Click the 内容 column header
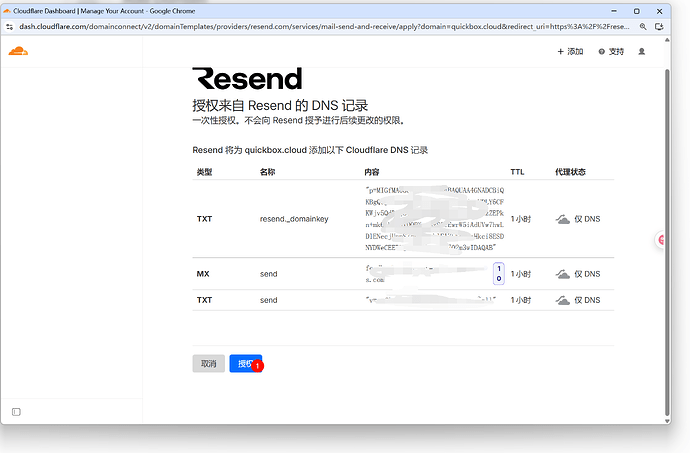The width and height of the screenshot is (690, 453). click(372, 172)
